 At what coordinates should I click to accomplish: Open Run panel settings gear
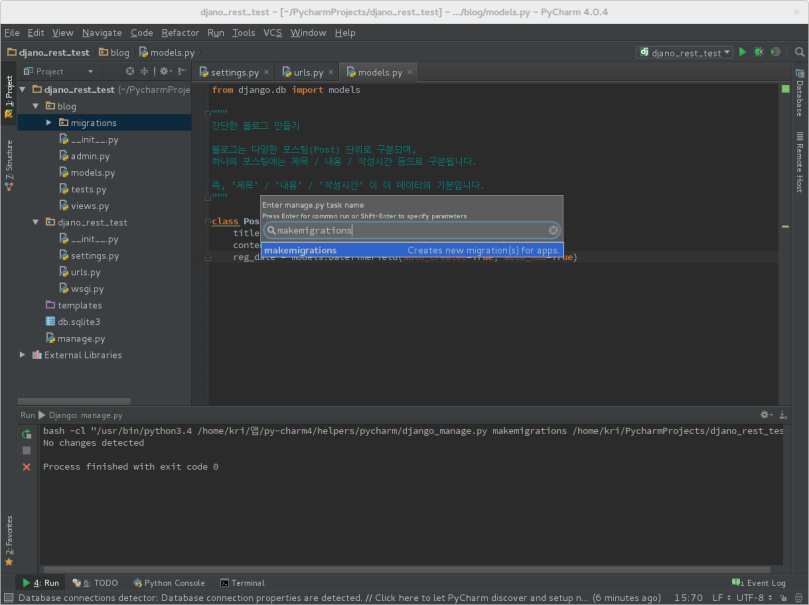point(766,415)
